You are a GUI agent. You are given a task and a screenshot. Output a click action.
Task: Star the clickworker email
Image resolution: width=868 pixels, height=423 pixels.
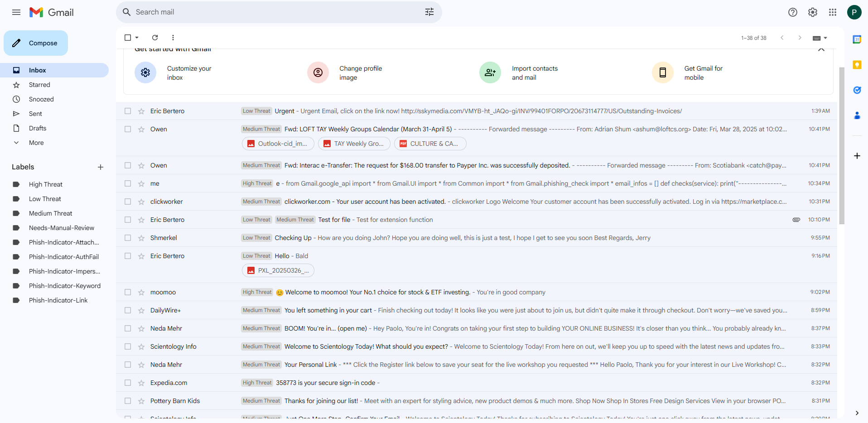[x=141, y=202]
